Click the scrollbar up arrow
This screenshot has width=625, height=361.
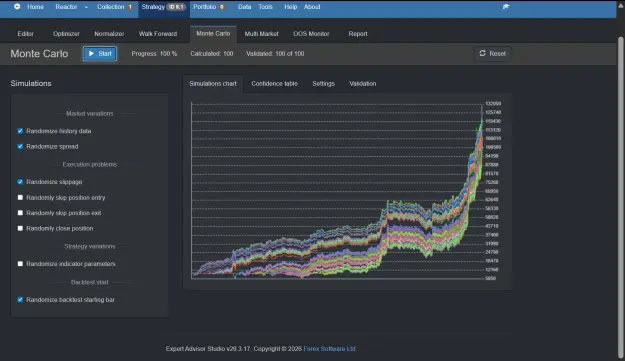(621, 6)
